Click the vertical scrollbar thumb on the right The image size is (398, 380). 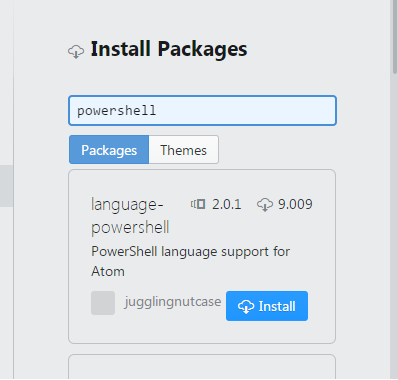coord(395,37)
